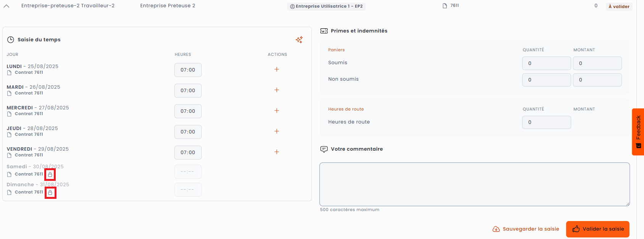Image resolution: width=644 pixels, height=239 pixels.
Task: Focus the Votre commentaire text area
Action: (x=475, y=184)
